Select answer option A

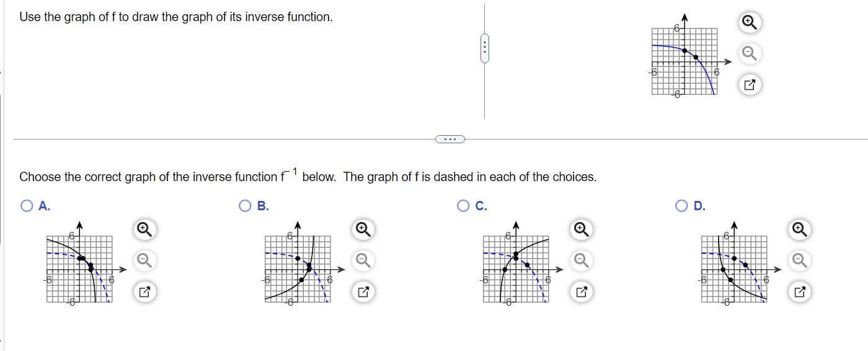(26, 206)
